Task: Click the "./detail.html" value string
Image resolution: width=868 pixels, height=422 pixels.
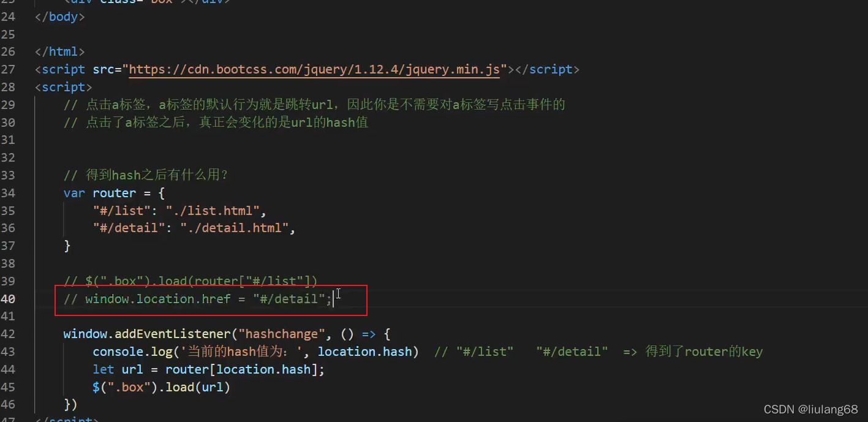Action: (x=235, y=228)
